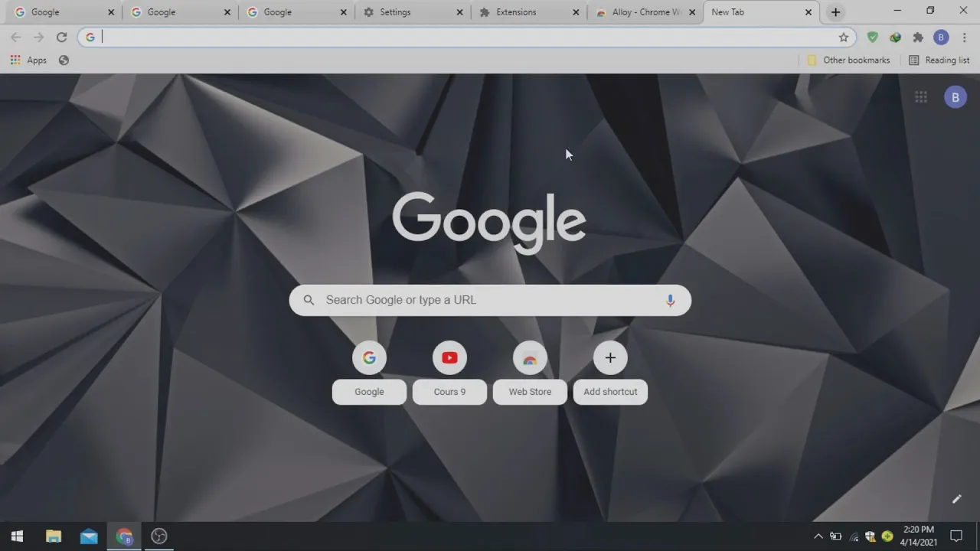Open the profile B avatar in toolbar

click(x=941, y=37)
